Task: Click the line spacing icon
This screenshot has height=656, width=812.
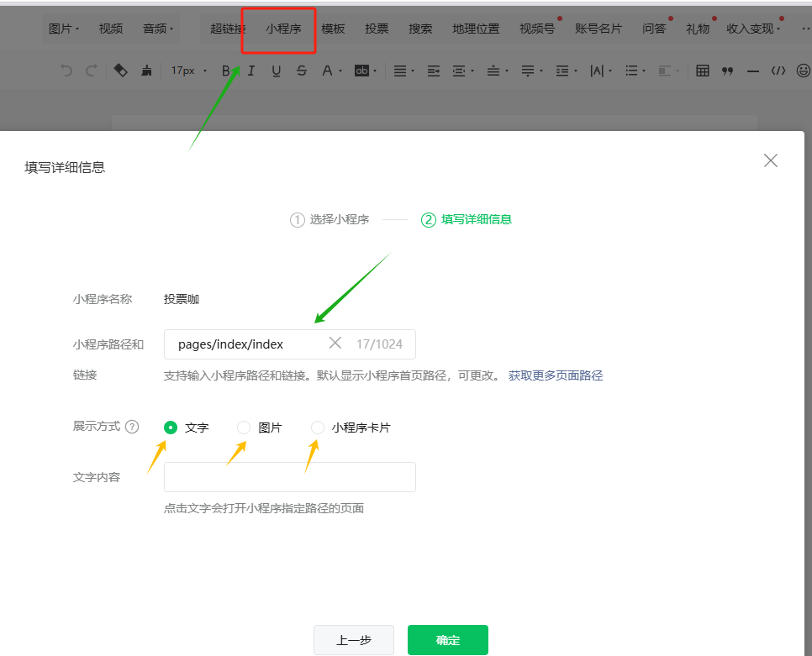Action: tap(562, 71)
